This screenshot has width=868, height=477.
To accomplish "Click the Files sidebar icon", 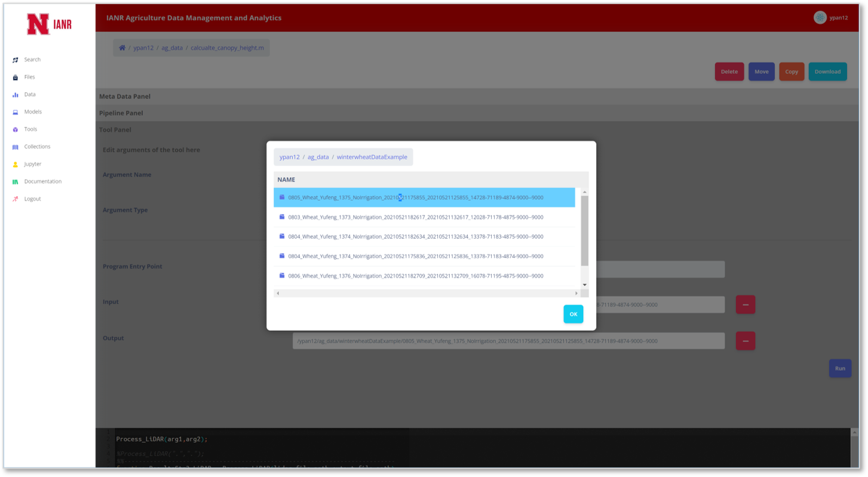I will click(16, 77).
